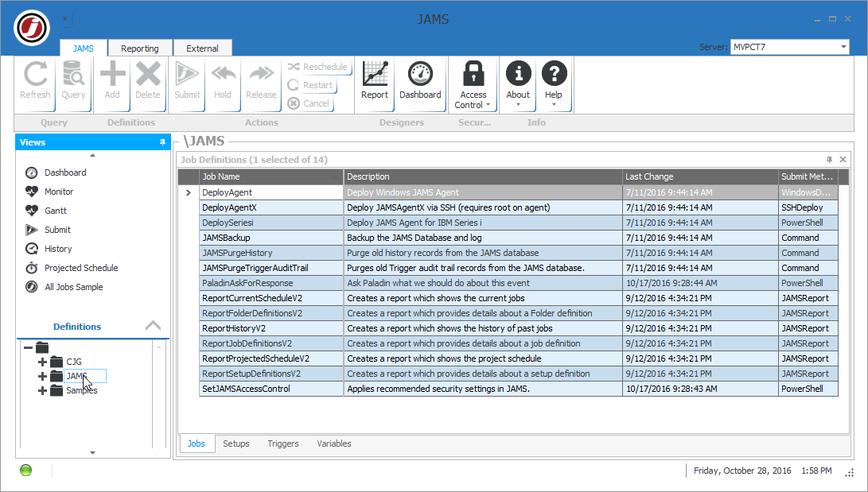Open the Access Control menu
Screen dimensions: 868x492
473,84
